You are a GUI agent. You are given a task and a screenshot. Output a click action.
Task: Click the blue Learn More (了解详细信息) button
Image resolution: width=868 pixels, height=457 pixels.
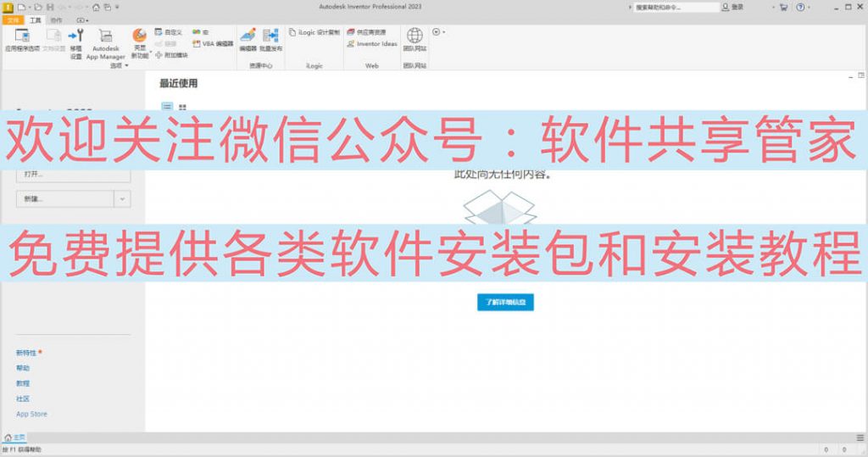[x=505, y=302]
